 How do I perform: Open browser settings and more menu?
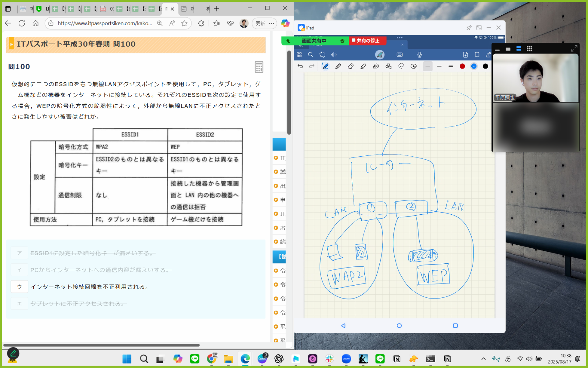[x=271, y=23]
